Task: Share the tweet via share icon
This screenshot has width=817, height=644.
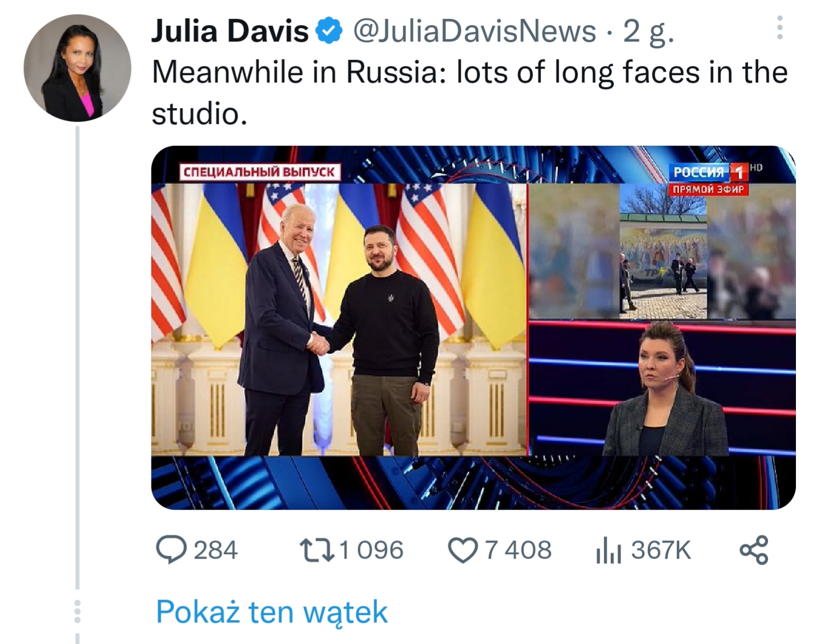Action: tap(754, 550)
